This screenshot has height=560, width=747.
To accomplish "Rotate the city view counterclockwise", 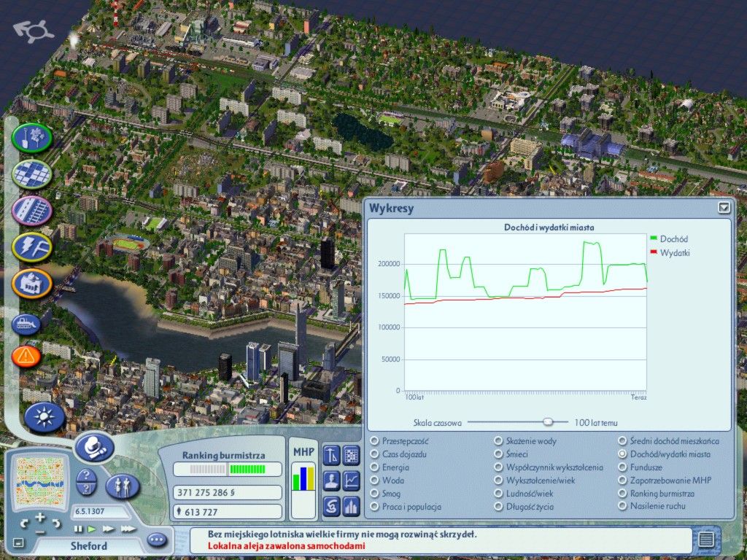I will point(24,524).
